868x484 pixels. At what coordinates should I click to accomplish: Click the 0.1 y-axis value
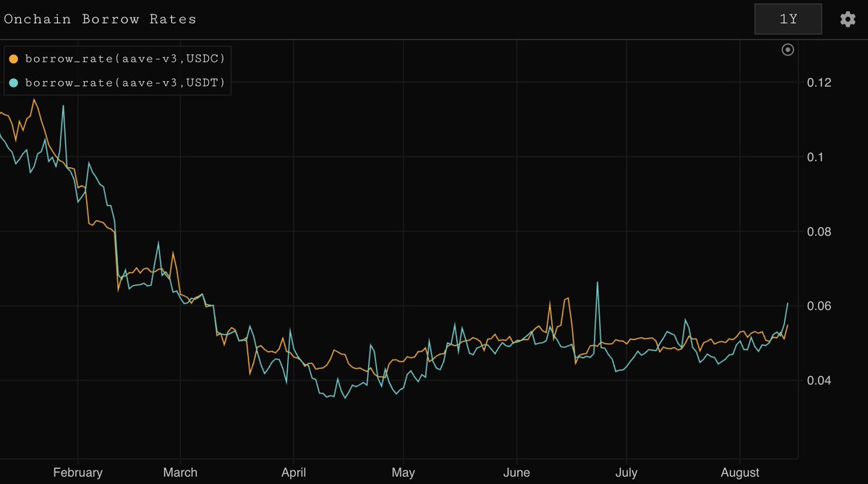coord(816,157)
